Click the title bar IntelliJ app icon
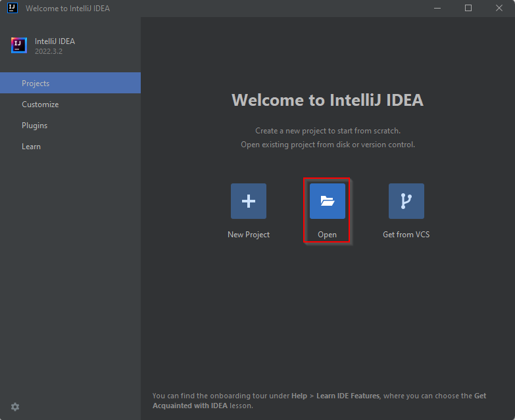Viewport: 515px width, 420px height. click(x=12, y=8)
